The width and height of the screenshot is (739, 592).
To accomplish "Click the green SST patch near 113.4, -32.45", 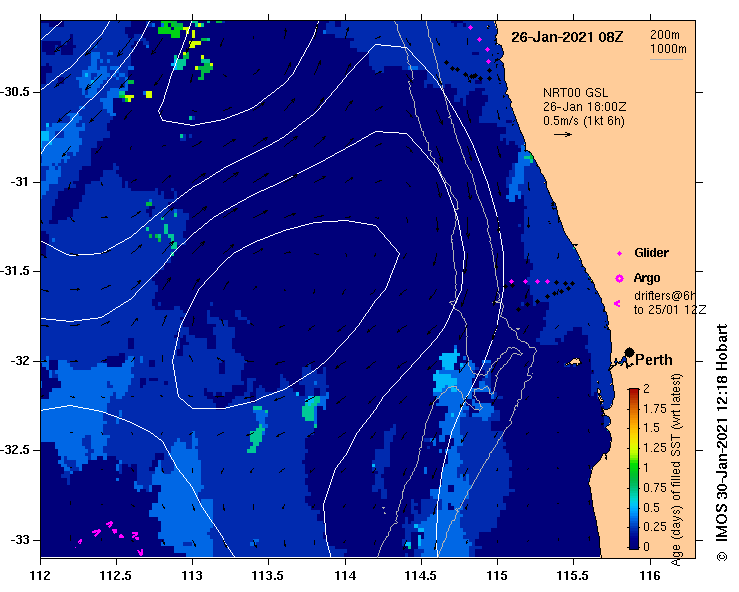I will [x=256, y=438].
